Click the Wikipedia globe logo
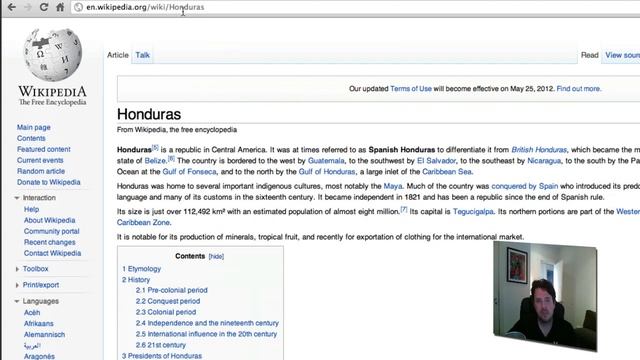This screenshot has width=640, height=360. 53,55
